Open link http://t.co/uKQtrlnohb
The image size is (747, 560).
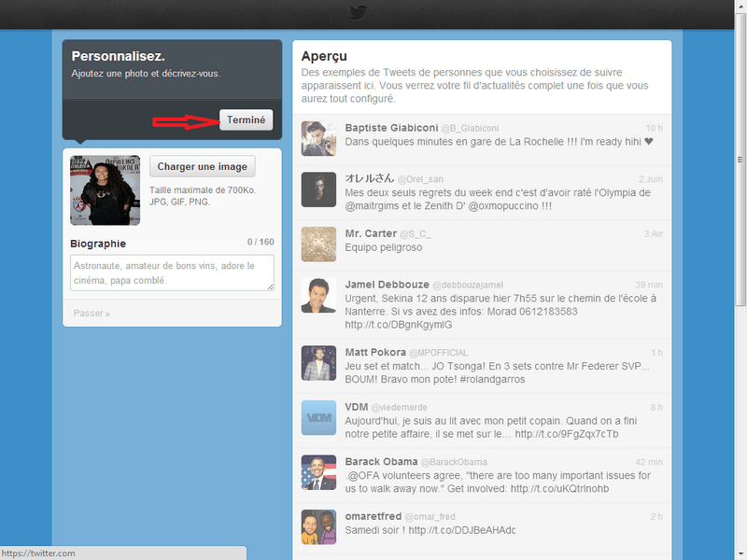[x=559, y=488]
